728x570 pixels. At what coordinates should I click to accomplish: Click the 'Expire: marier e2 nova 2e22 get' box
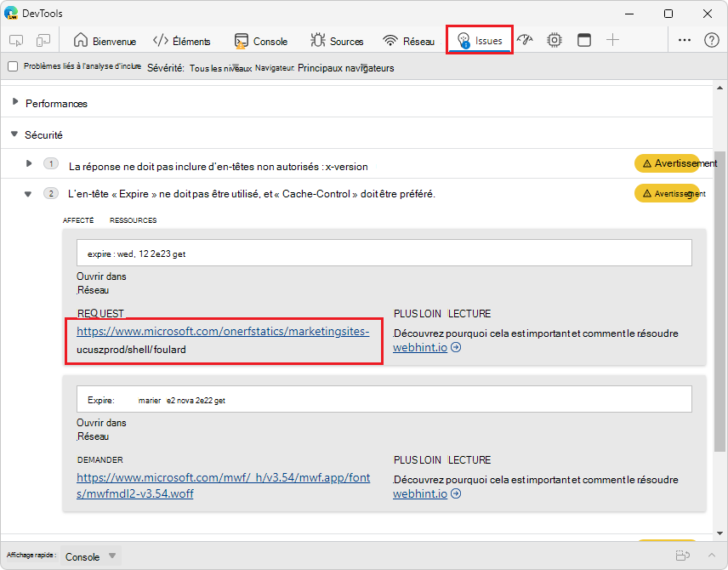[x=384, y=399]
